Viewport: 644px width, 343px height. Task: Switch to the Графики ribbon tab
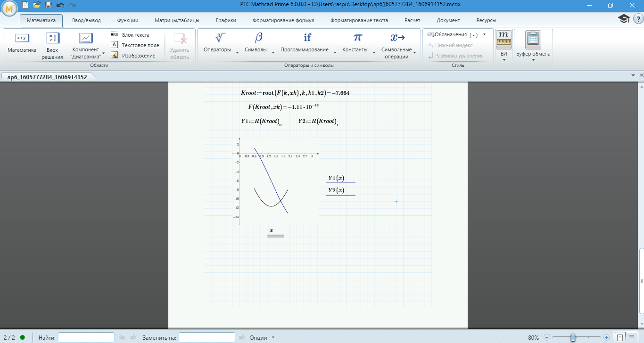[x=226, y=20]
